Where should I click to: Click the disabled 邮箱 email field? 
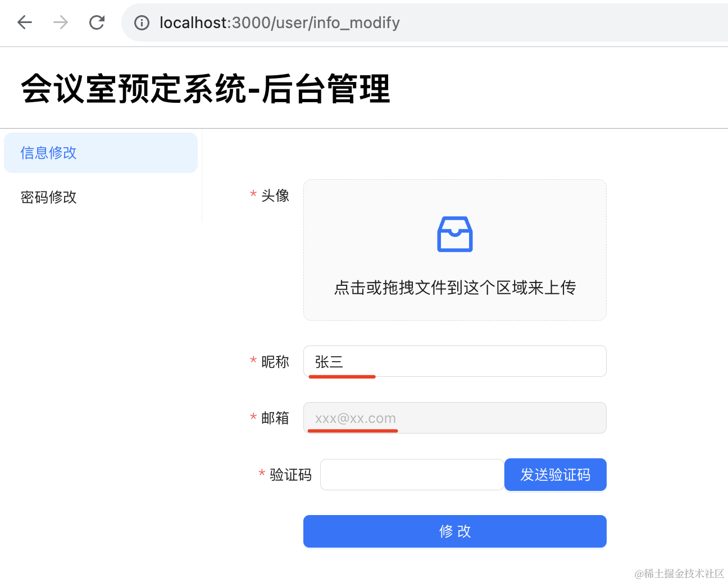(454, 418)
